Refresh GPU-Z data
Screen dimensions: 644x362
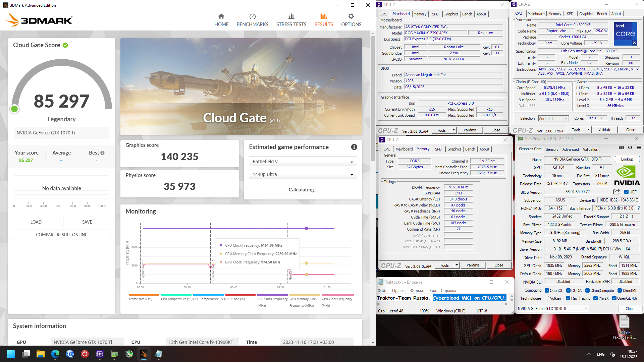click(x=630, y=147)
